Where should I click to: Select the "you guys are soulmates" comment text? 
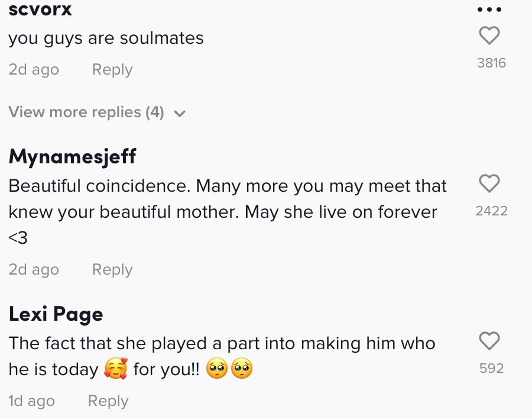pos(106,38)
